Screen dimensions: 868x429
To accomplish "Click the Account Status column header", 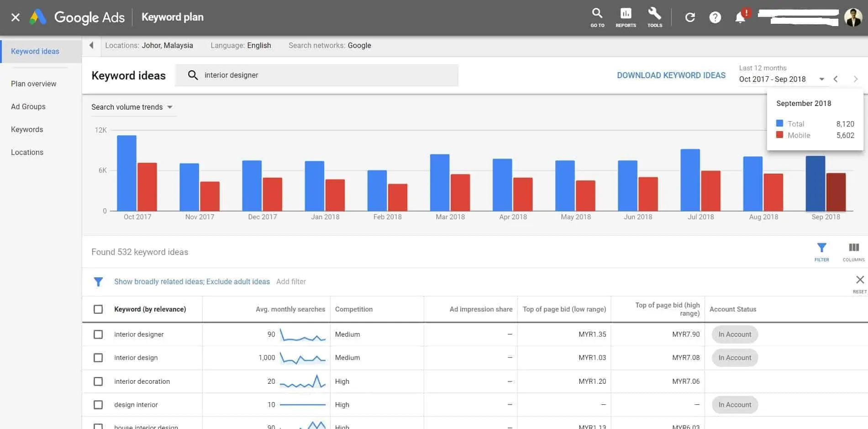I will 733,309.
